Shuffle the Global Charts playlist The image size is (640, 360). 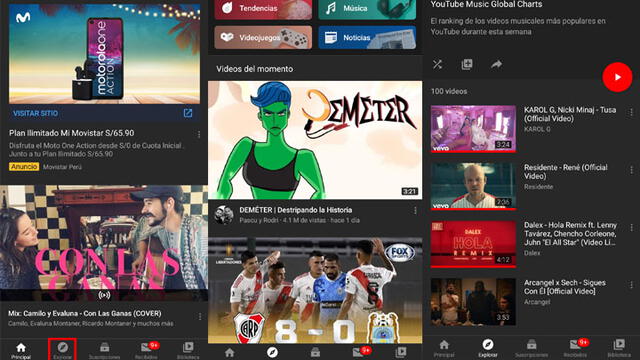(x=438, y=64)
